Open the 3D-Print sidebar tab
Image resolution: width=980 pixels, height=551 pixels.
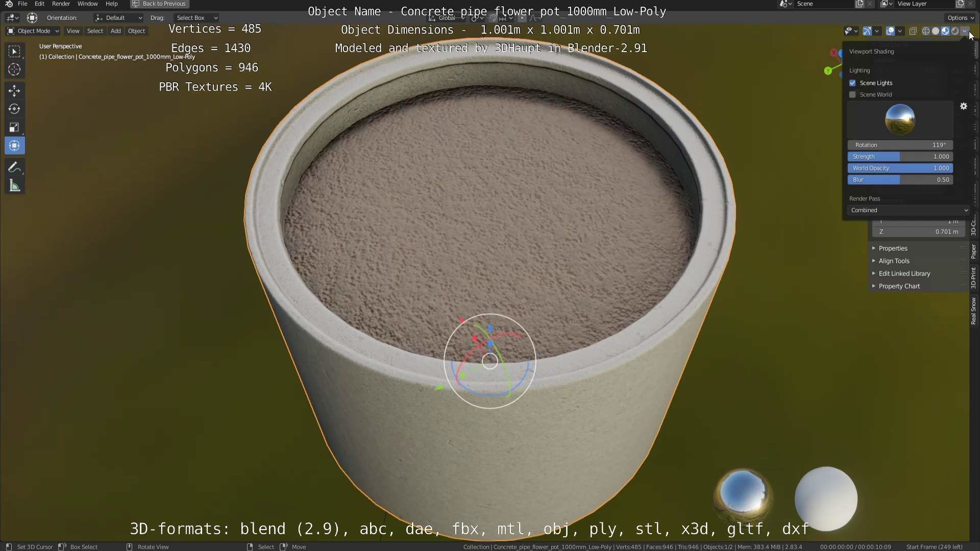pyautogui.click(x=973, y=278)
